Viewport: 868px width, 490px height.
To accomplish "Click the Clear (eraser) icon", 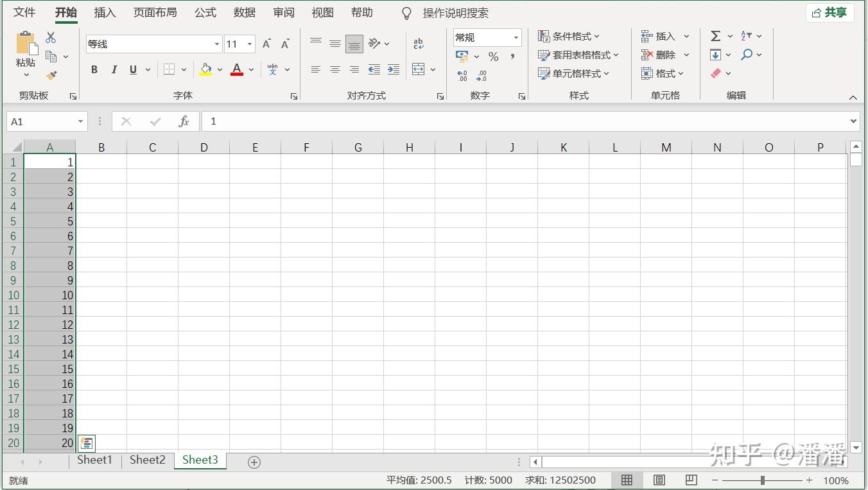I will (715, 73).
